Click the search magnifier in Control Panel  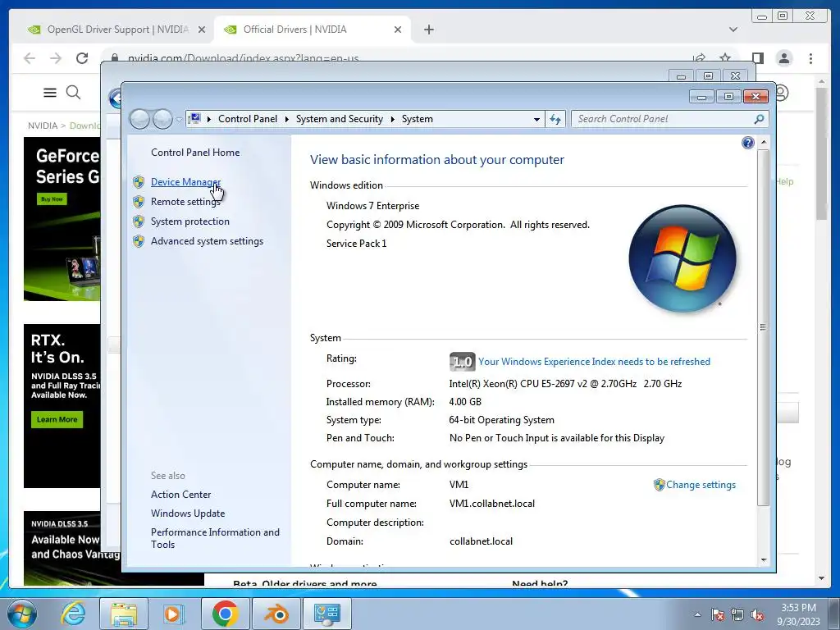pos(759,119)
